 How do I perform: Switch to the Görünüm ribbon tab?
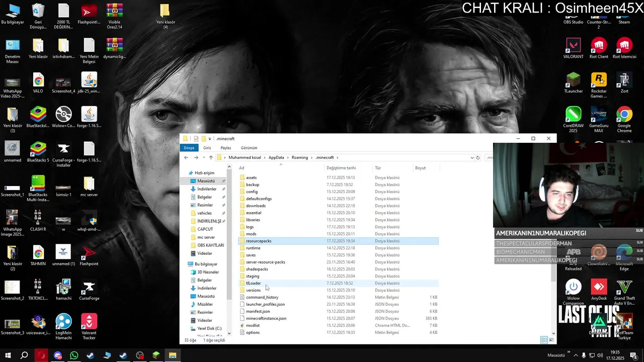pos(249,148)
